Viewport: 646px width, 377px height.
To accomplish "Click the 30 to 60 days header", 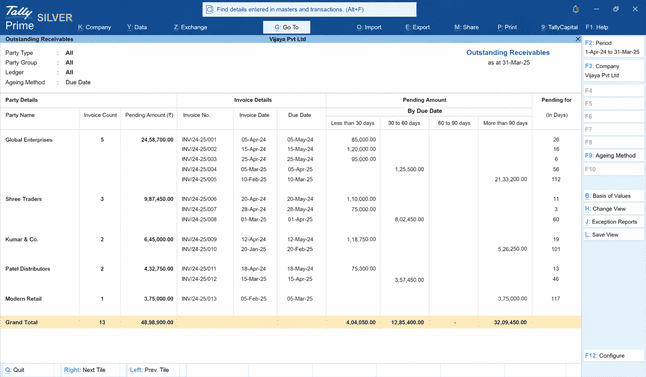I will tap(404, 123).
